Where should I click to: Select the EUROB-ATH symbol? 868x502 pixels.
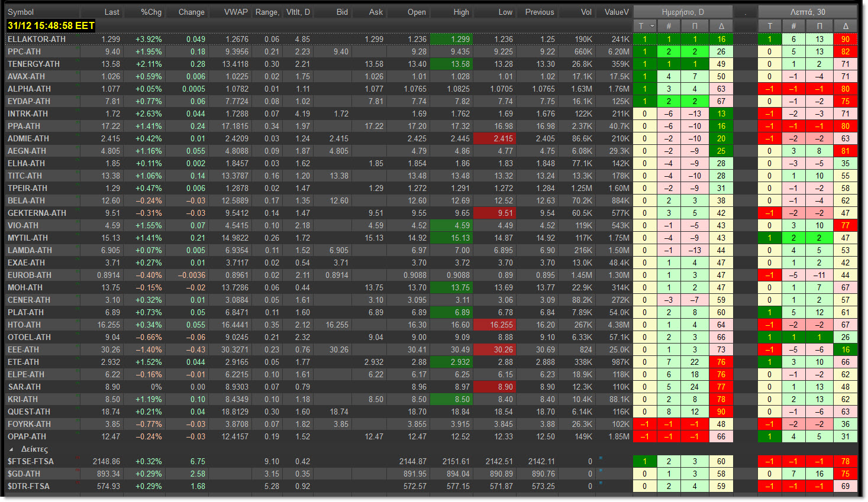[x=30, y=275]
